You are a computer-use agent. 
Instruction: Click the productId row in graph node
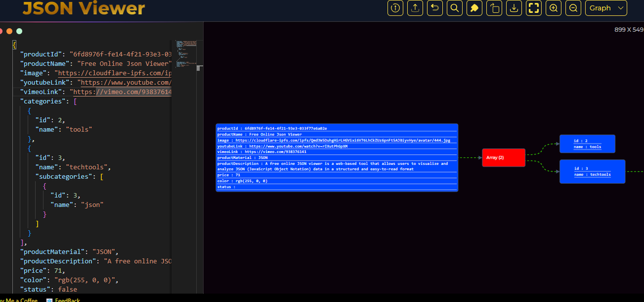pyautogui.click(x=336, y=128)
